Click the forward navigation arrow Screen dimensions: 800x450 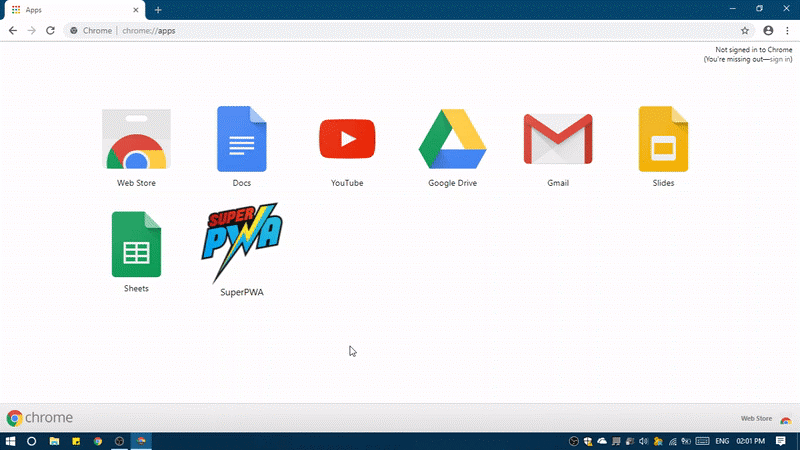pyautogui.click(x=32, y=31)
